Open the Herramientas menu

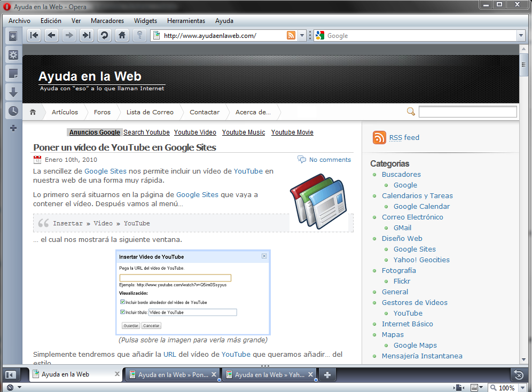(186, 21)
